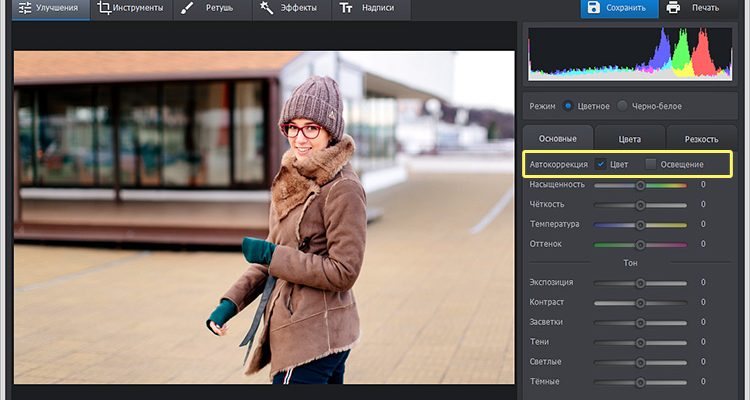Enable the Освещение autocorrection checkbox
750x400 pixels.
tap(651, 163)
